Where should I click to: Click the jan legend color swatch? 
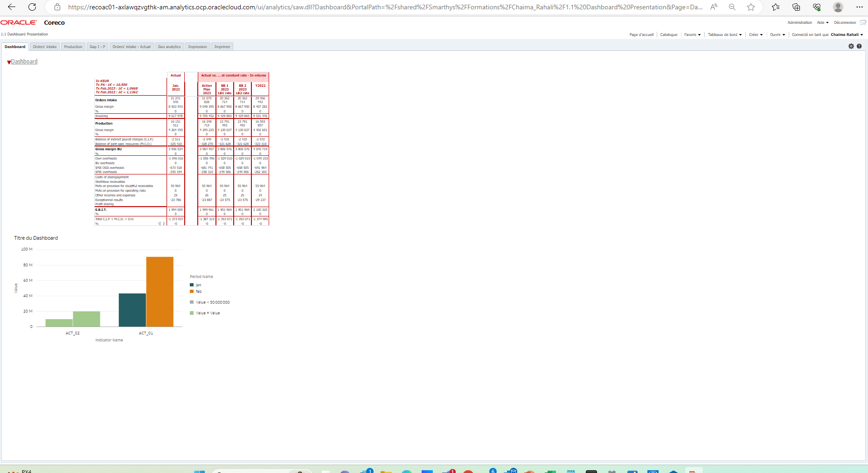[x=192, y=285]
